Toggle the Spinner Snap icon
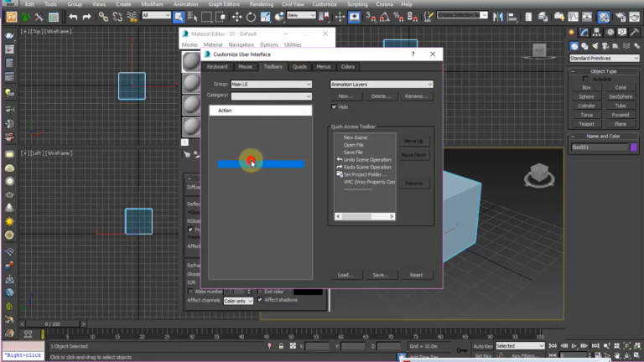Viewport: 644px width, 362px height. (x=413, y=17)
